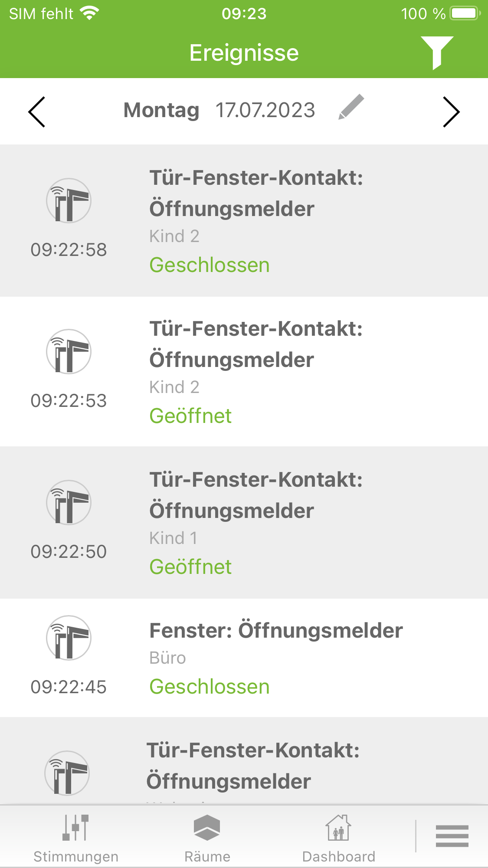Open the Dashboard tab

pos(338,838)
